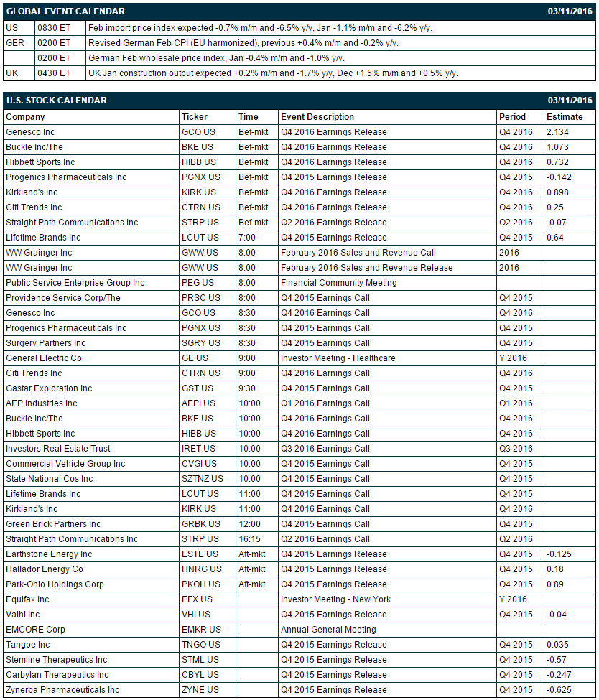Click Investor Meeting - Healthcare description
The image size is (599, 700).
(338, 358)
